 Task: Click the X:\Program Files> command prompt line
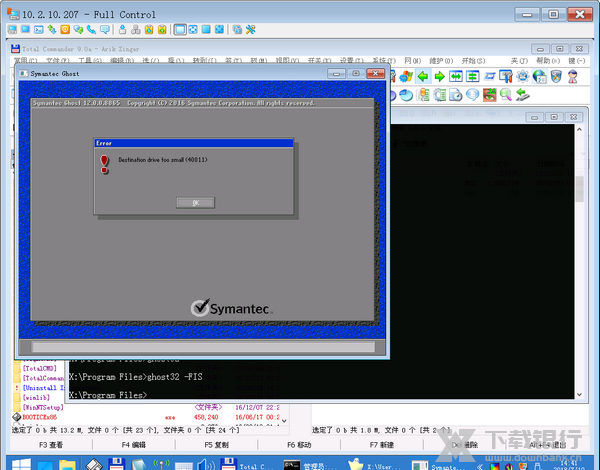coord(108,395)
